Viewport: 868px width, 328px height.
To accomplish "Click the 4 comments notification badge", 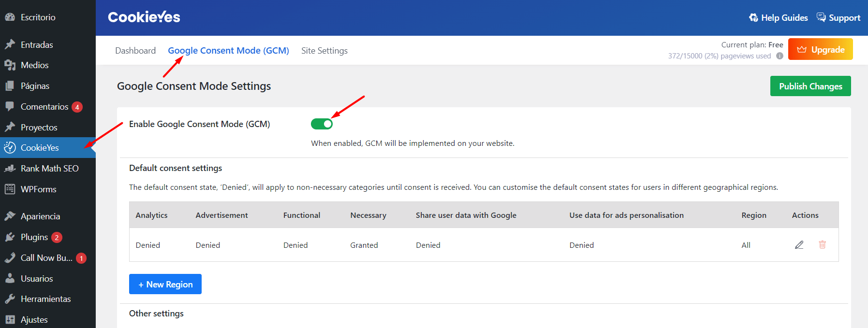I will coord(77,107).
